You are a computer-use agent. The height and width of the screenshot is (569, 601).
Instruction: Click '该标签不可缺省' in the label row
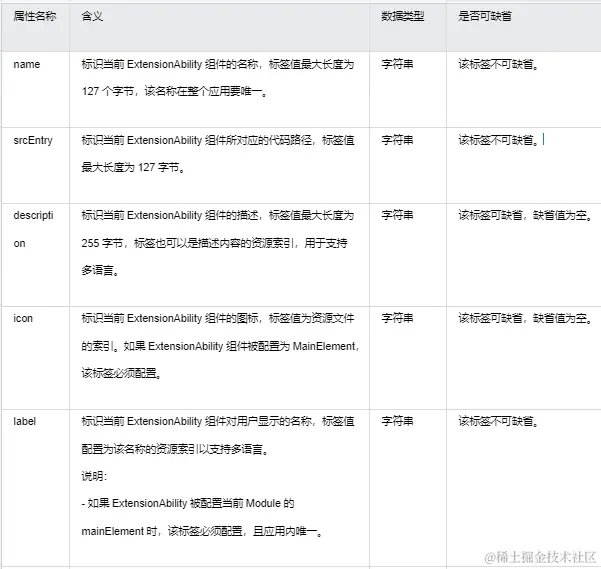point(499,421)
